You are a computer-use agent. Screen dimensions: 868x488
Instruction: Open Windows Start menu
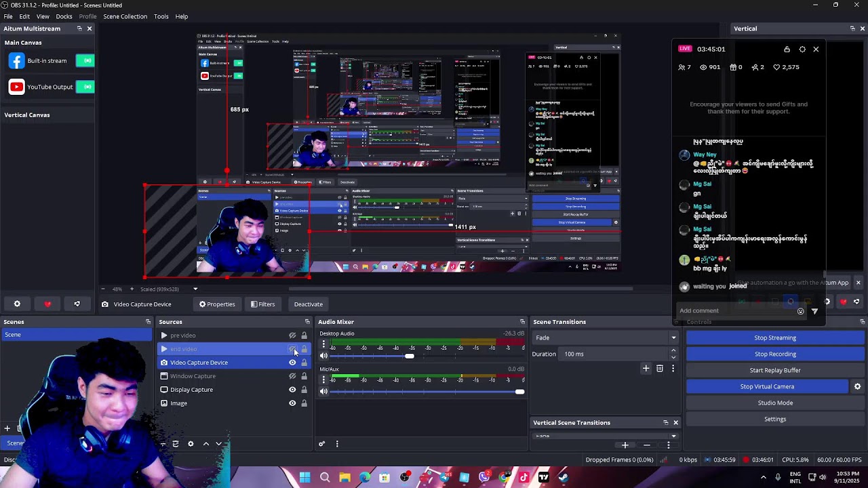point(304,477)
